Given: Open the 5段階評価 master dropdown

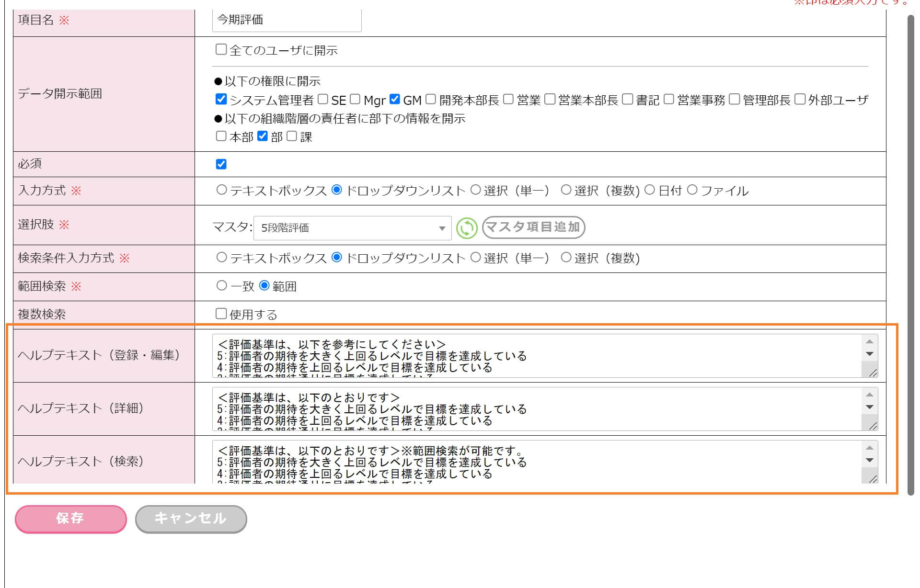Looking at the screenshot, I should click(x=352, y=228).
